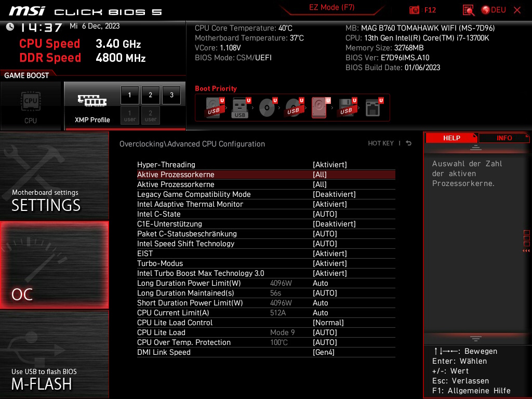
Task: Select the first USB hard disk boot device
Action: click(x=215, y=108)
